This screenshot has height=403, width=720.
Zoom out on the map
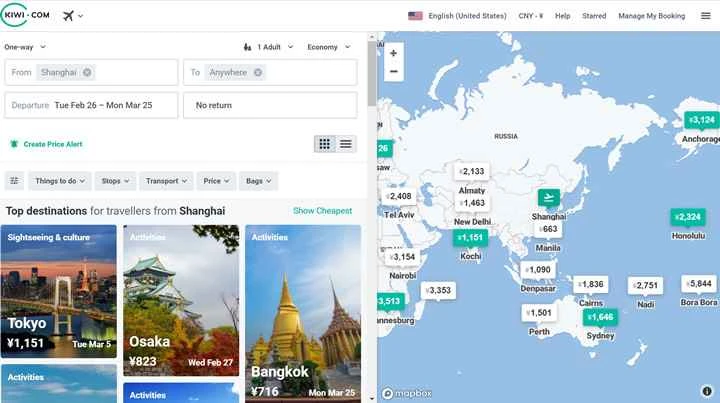(394, 72)
